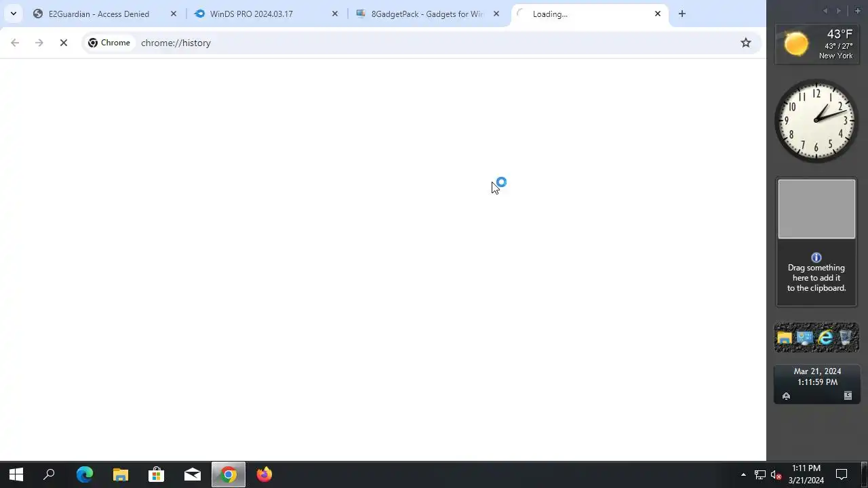Launch Firefox from taskbar
Screen dimensions: 868x488
click(264, 474)
